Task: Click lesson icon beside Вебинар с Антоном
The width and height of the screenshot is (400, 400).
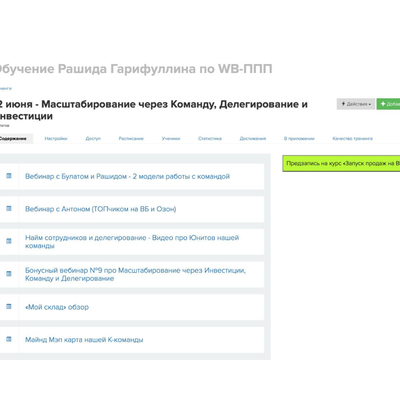Action: [x=9, y=208]
